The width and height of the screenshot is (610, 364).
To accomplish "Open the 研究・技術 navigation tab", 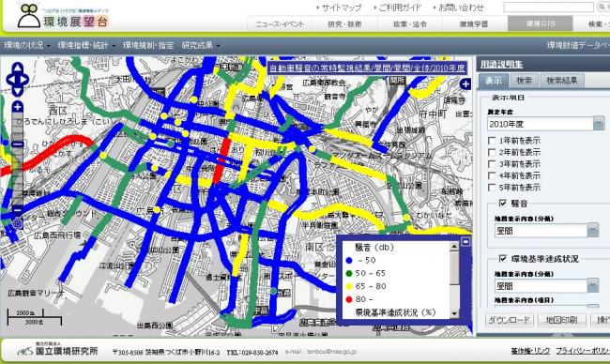I will click(x=344, y=24).
